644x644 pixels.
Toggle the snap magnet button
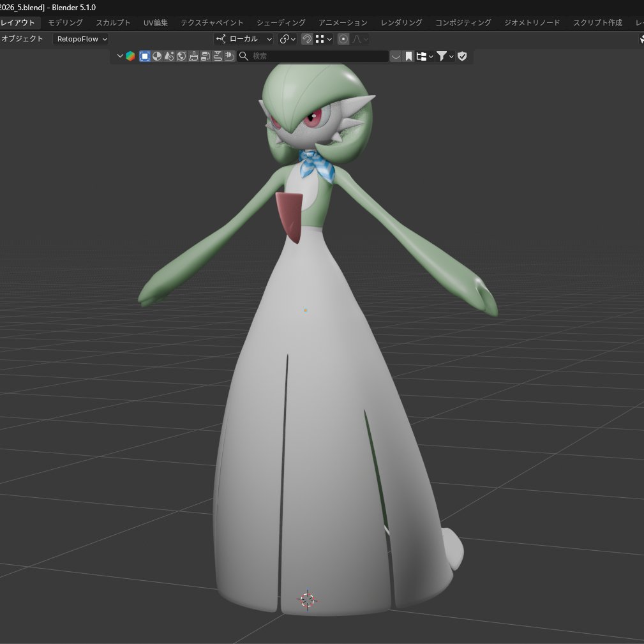[307, 39]
